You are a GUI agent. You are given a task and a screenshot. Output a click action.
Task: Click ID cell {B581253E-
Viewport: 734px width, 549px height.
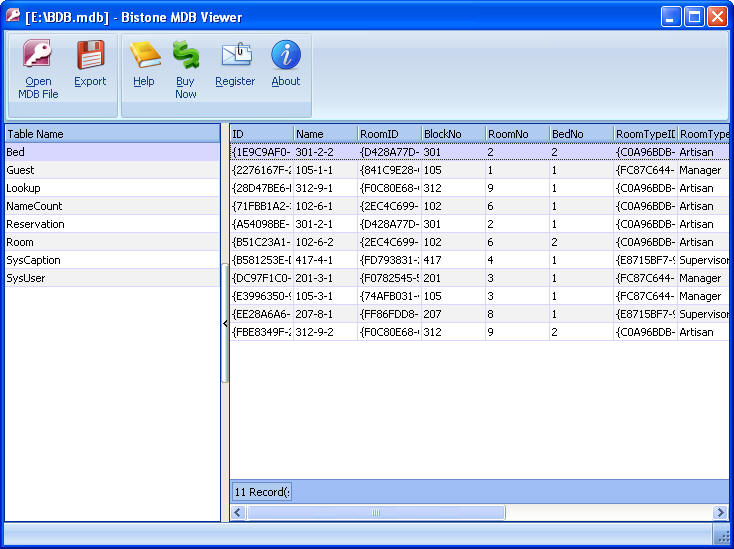(x=262, y=260)
